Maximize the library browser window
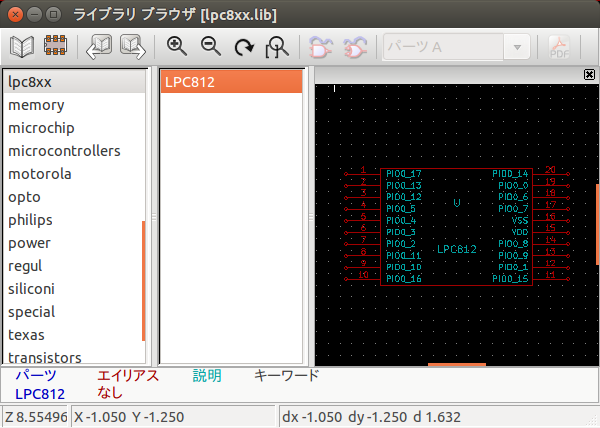 [x=54, y=15]
